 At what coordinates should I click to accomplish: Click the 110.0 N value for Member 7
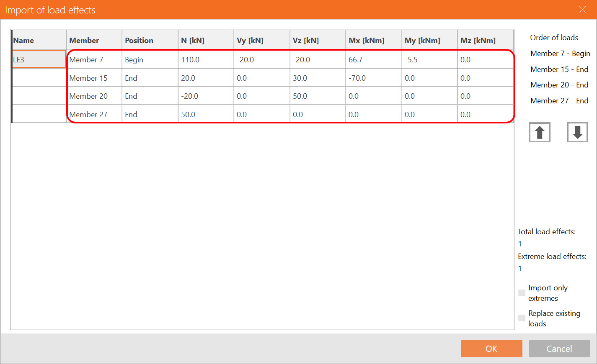click(x=191, y=60)
